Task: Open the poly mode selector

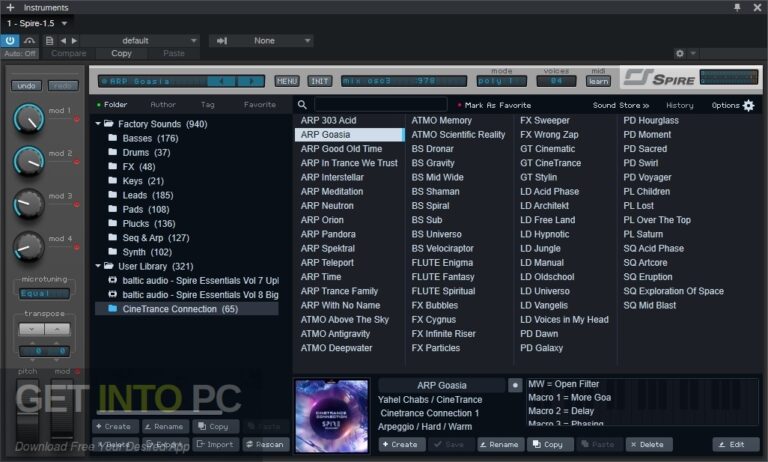Action: 502,81
